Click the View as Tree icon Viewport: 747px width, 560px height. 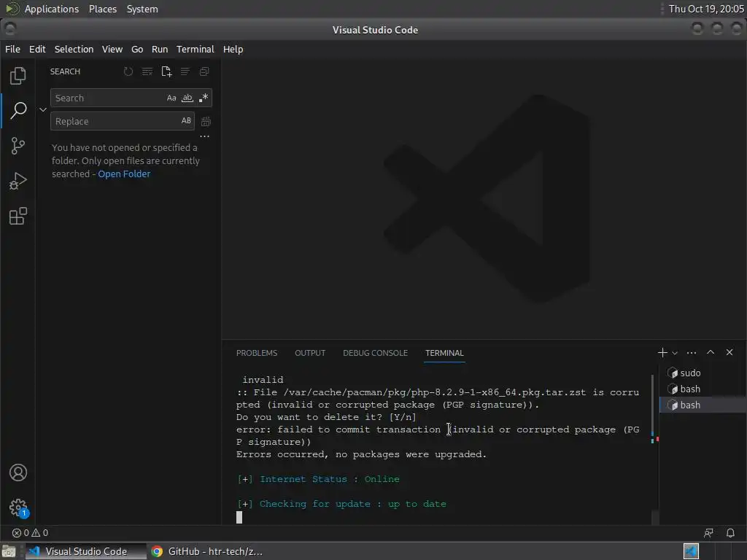click(185, 71)
